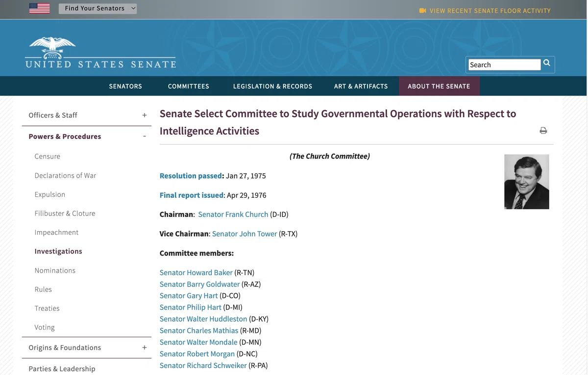Click into the Search input field

click(504, 65)
